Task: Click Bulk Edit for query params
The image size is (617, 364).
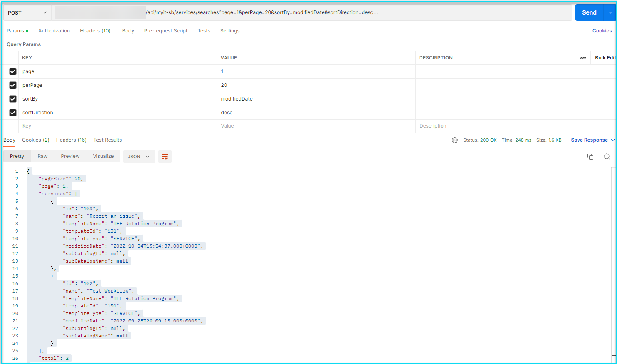Action: coord(605,58)
